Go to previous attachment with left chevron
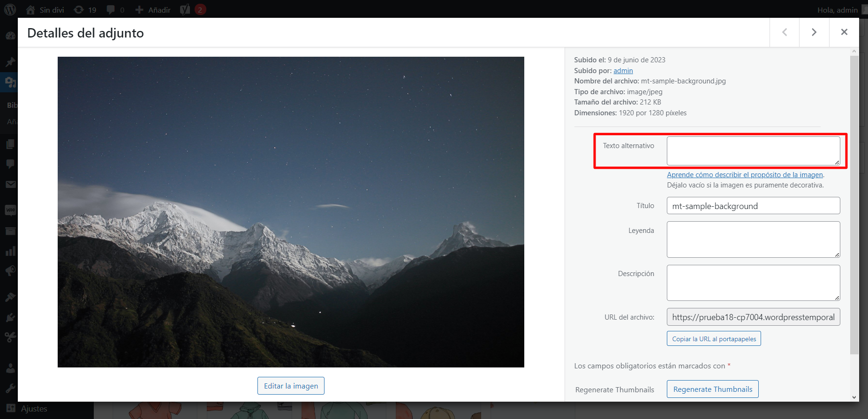The height and width of the screenshot is (419, 868). click(x=785, y=32)
